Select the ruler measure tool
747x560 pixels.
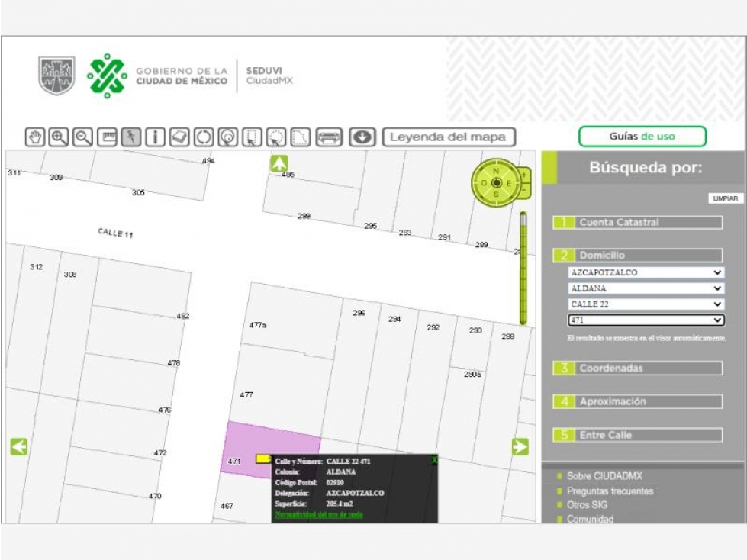click(107, 137)
